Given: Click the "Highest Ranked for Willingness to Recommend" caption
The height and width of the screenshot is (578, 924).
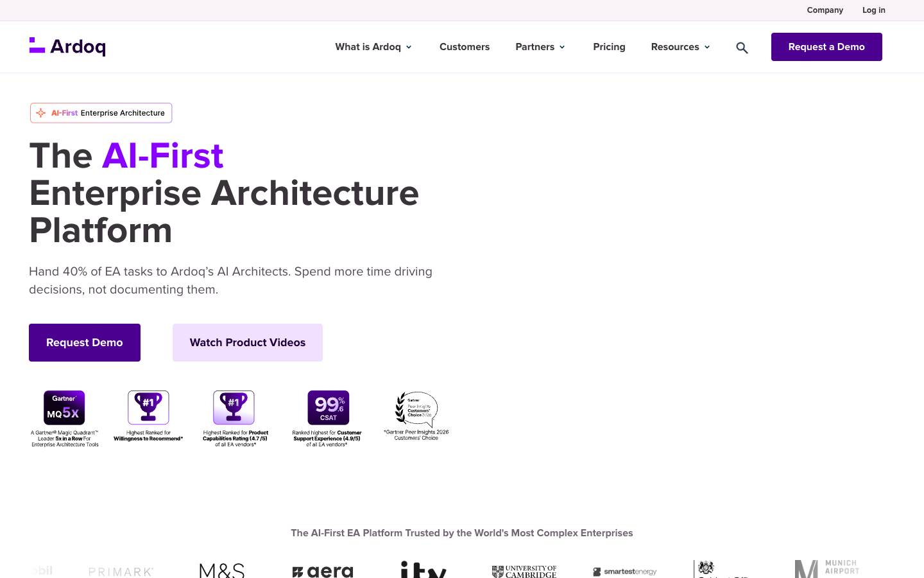Looking at the screenshot, I should [148, 436].
